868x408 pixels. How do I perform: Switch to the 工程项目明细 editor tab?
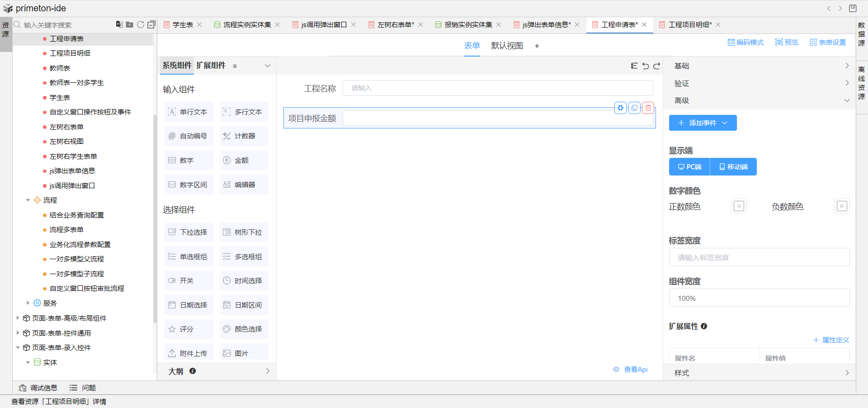(x=690, y=24)
